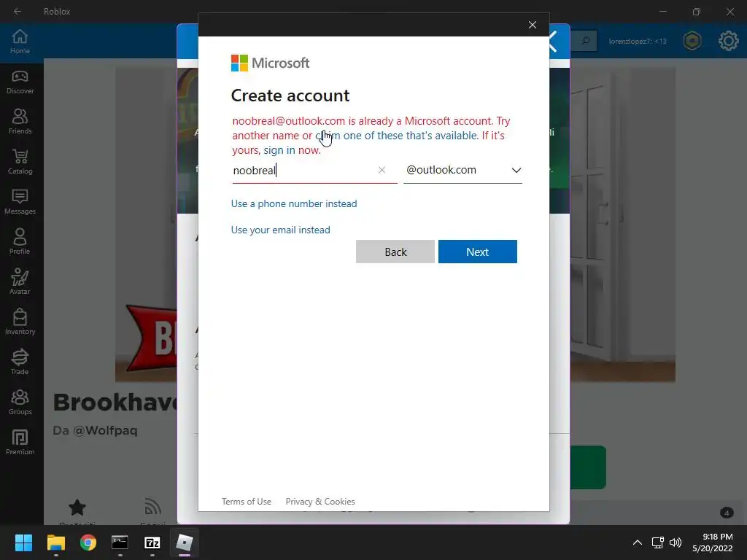
Task: Open Google Chrome from the taskbar
Action: point(88,542)
